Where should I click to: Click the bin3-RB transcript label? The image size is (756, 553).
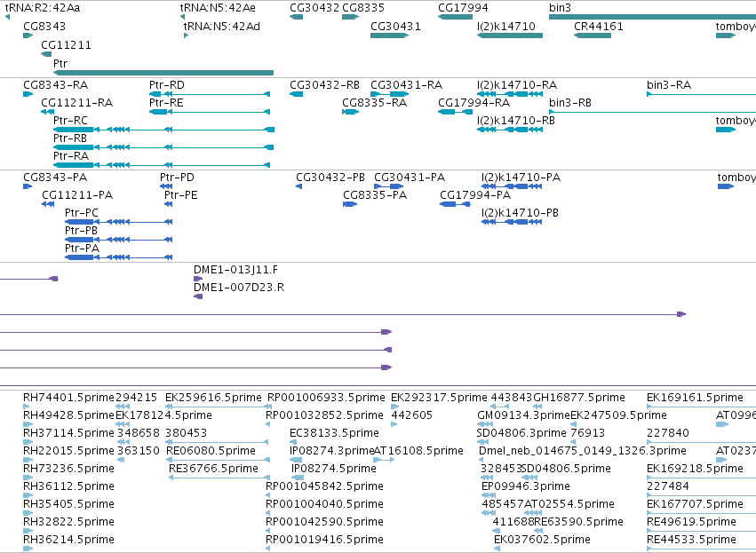point(570,103)
